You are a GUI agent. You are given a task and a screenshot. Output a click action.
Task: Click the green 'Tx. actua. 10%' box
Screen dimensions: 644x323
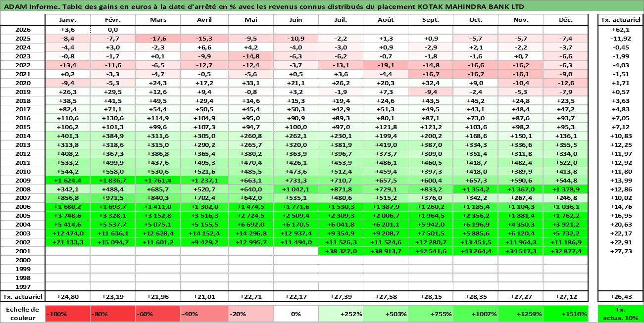pyautogui.click(x=620, y=314)
